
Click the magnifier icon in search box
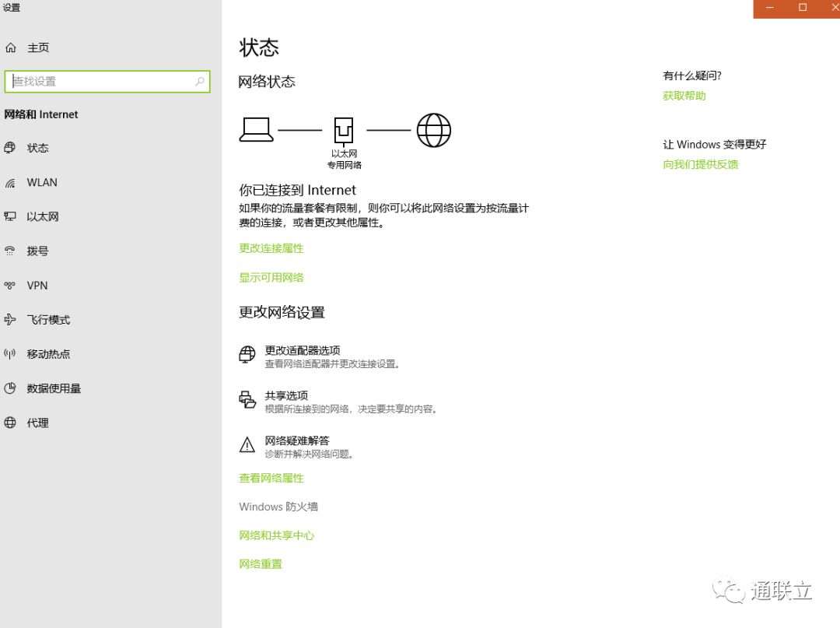pyautogui.click(x=200, y=82)
